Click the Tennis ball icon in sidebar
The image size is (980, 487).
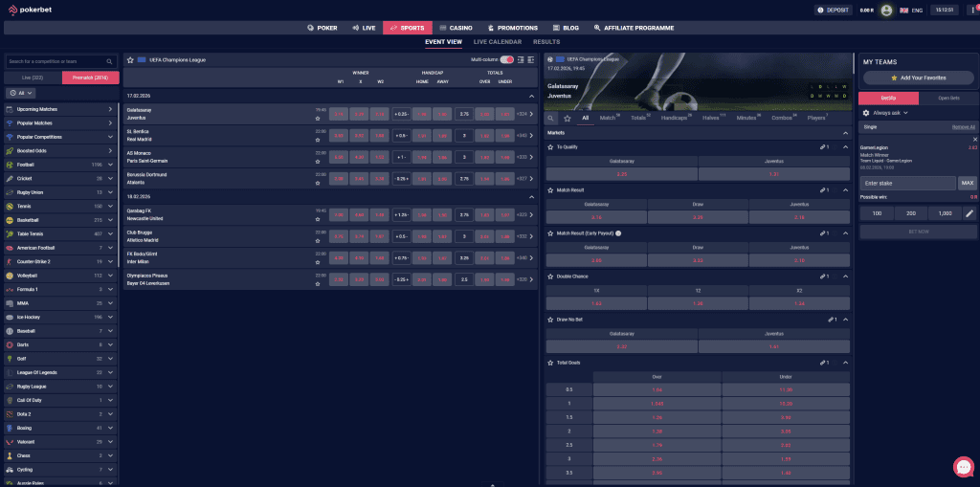click(x=10, y=207)
